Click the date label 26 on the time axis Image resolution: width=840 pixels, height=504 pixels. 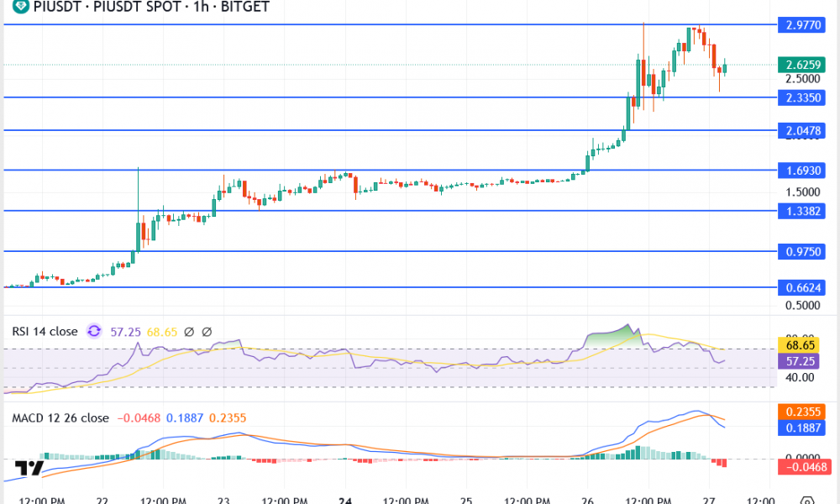(588, 501)
